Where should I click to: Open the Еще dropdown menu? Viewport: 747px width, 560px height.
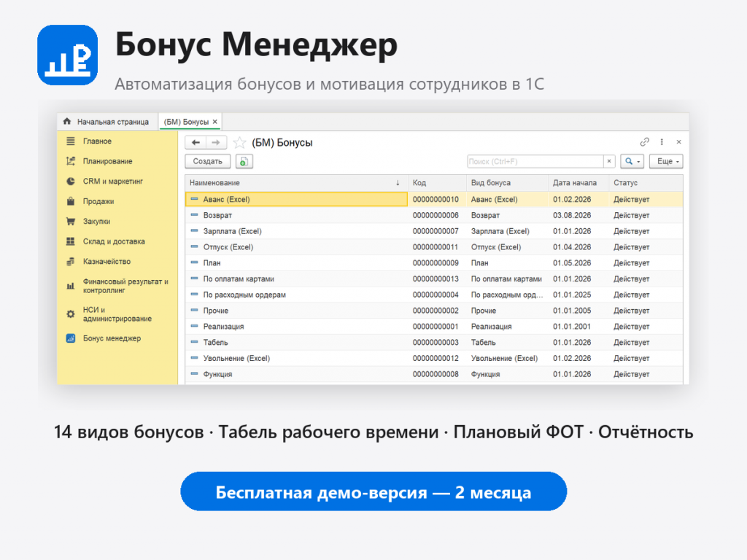(666, 161)
